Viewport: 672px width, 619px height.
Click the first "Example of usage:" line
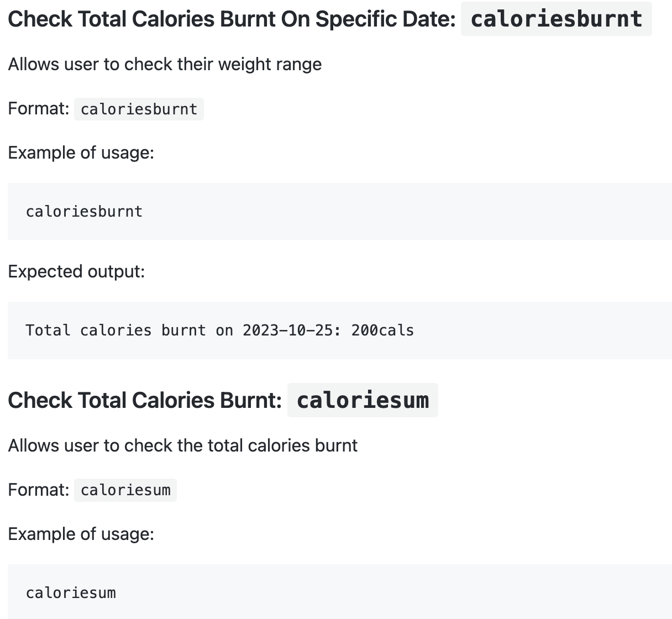point(81,153)
